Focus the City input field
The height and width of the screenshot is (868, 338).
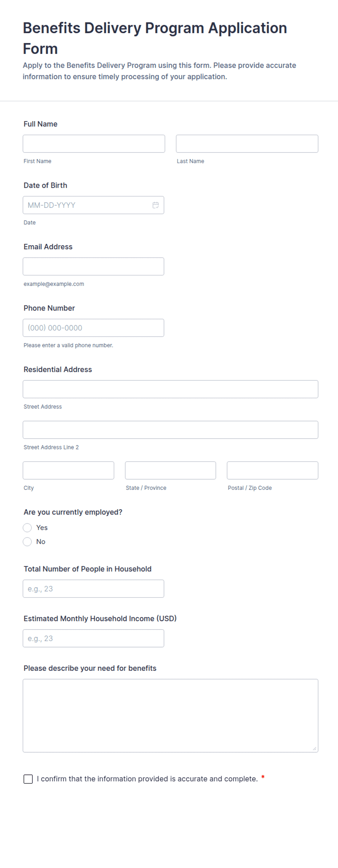click(x=68, y=471)
